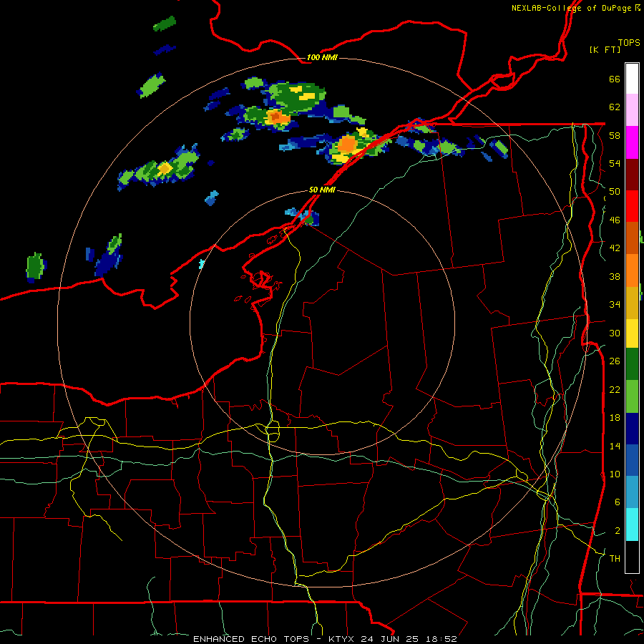This screenshot has width=644, height=644.
Task: Click the magenta 58 kft legend color
Action: click(x=632, y=142)
